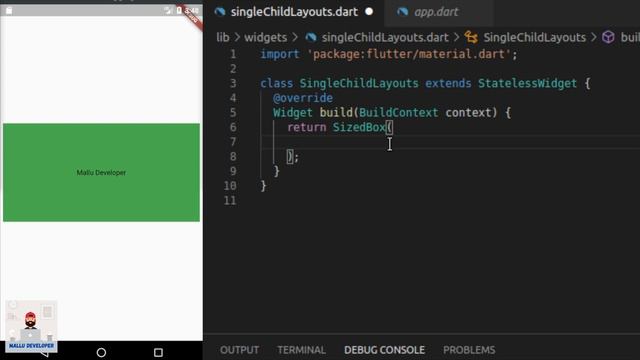Screen dimensions: 640x360
Task: Select the lib breadcrumb segment
Action: [223, 38]
